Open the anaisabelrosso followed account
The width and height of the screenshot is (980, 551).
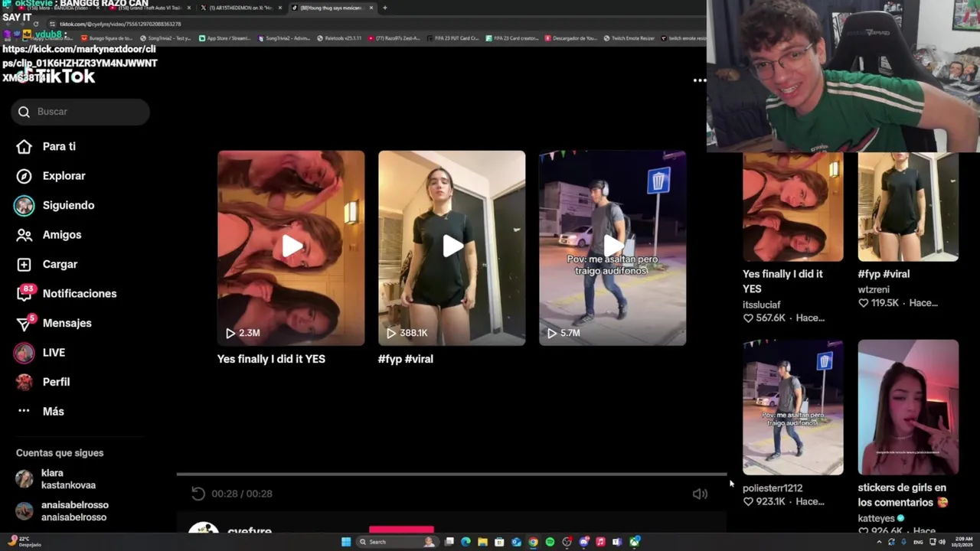coord(63,511)
